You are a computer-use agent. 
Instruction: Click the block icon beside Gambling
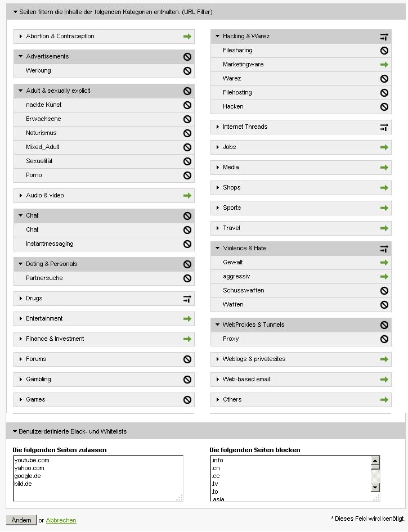click(x=187, y=380)
